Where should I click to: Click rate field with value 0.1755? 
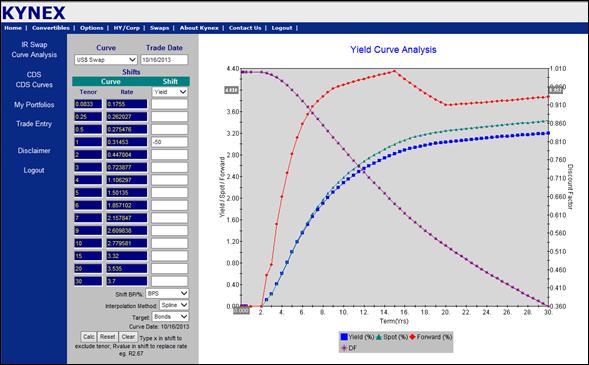pyautogui.click(x=127, y=104)
